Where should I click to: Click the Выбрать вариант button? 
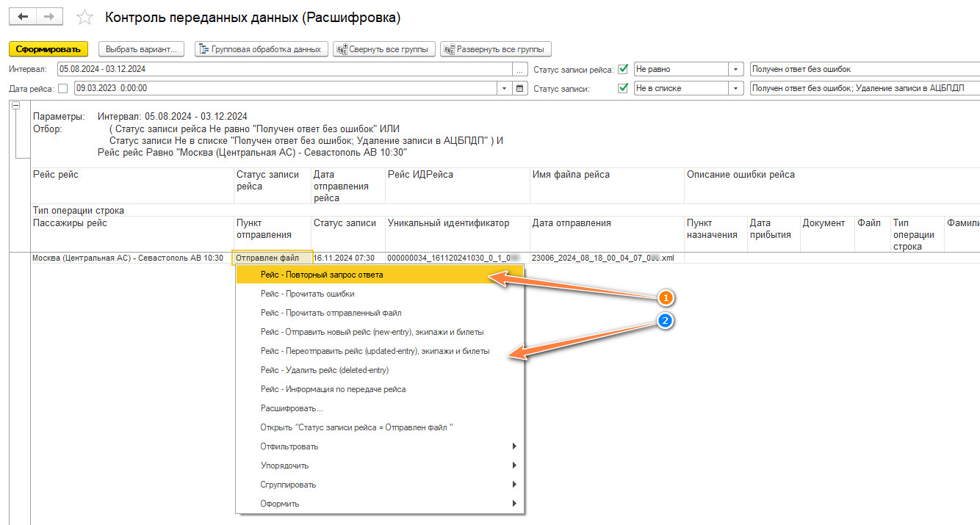pyautogui.click(x=141, y=49)
